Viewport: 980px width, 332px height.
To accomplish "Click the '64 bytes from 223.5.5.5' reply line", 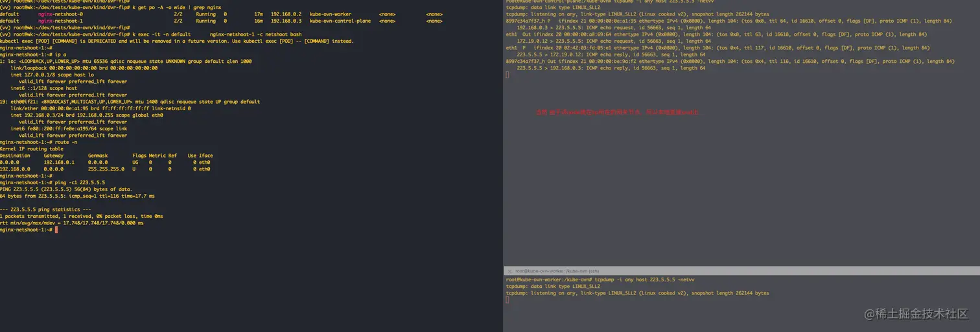I will coord(77,195).
